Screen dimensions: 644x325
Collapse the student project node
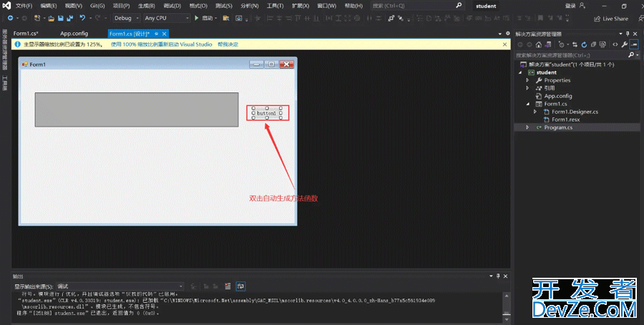tap(520, 72)
